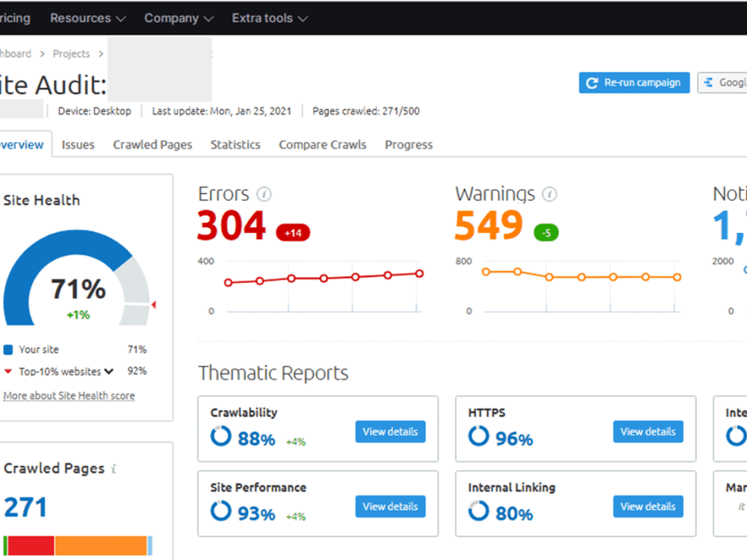The height and width of the screenshot is (560, 747).
Task: Switch to the Crawled Pages tab
Action: coord(152,145)
